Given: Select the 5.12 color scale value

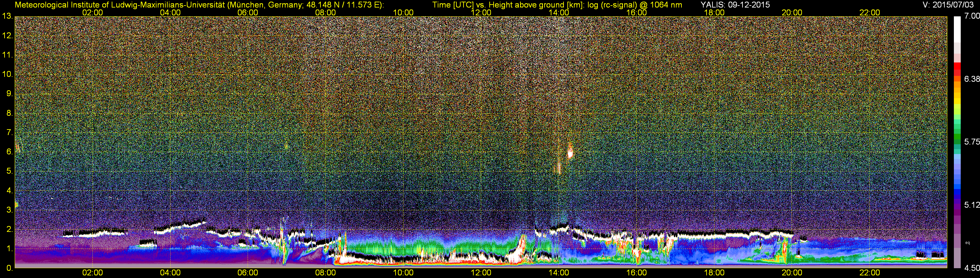Looking at the screenshot, I should point(972,205).
